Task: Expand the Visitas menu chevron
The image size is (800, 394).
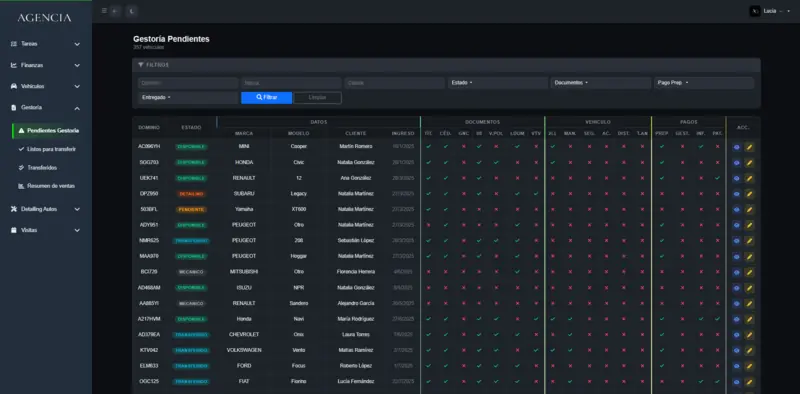Action: point(77,231)
